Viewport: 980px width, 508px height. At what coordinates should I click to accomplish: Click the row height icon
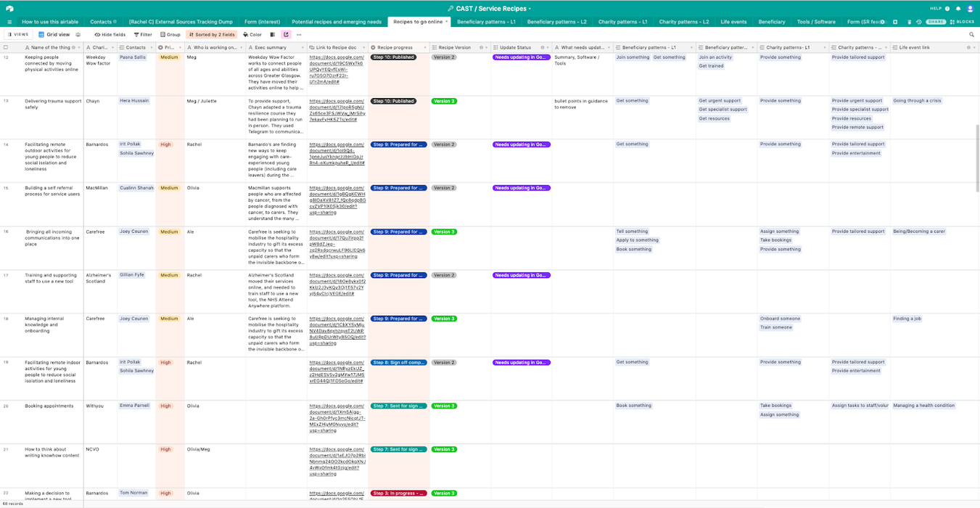point(272,34)
